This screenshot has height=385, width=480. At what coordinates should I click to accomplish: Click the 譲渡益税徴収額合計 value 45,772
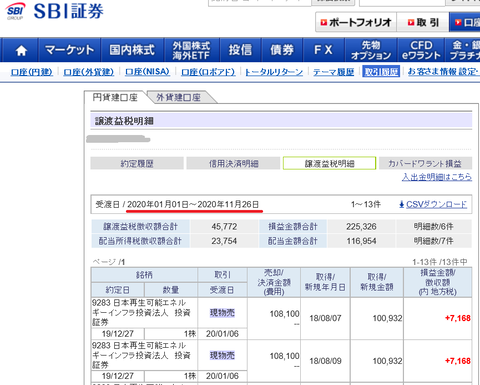(224, 227)
